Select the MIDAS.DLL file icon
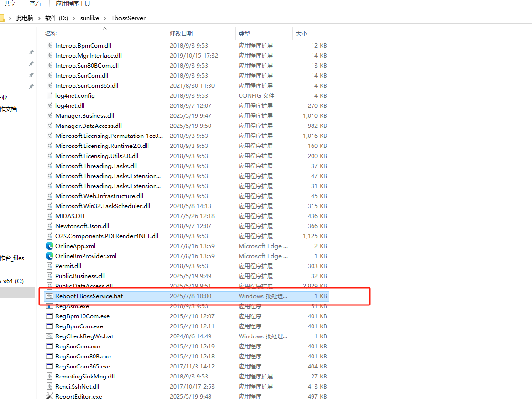 50,216
